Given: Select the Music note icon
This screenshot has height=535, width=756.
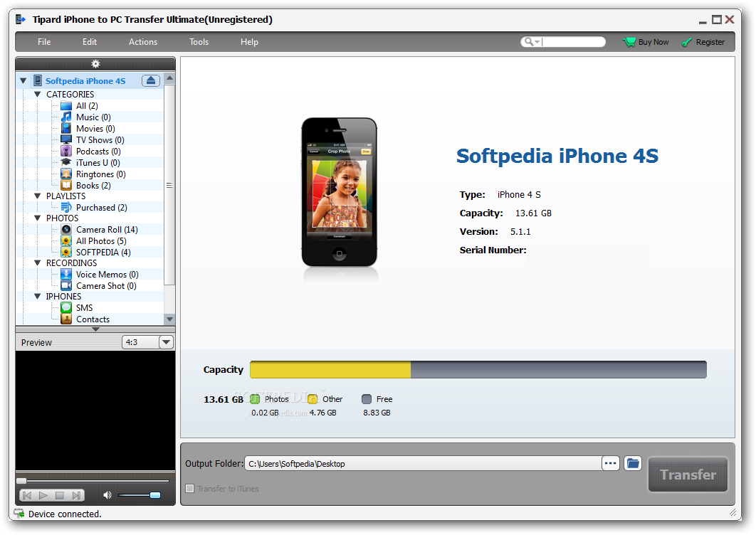Looking at the screenshot, I should tap(66, 117).
